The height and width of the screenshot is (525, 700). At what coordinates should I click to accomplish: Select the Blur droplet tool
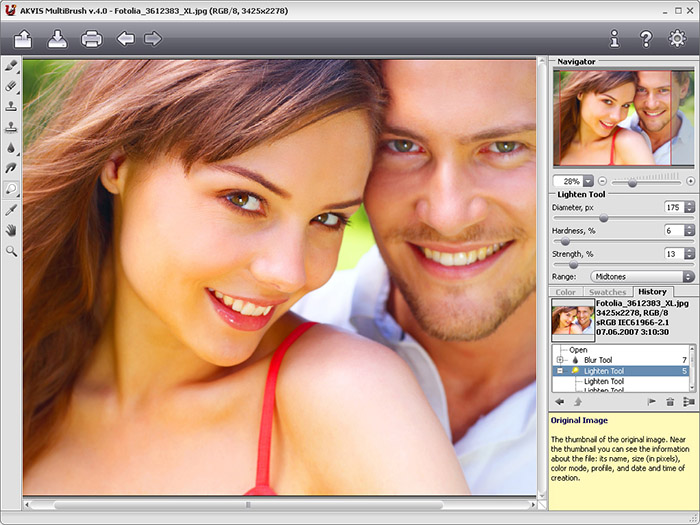pos(12,147)
